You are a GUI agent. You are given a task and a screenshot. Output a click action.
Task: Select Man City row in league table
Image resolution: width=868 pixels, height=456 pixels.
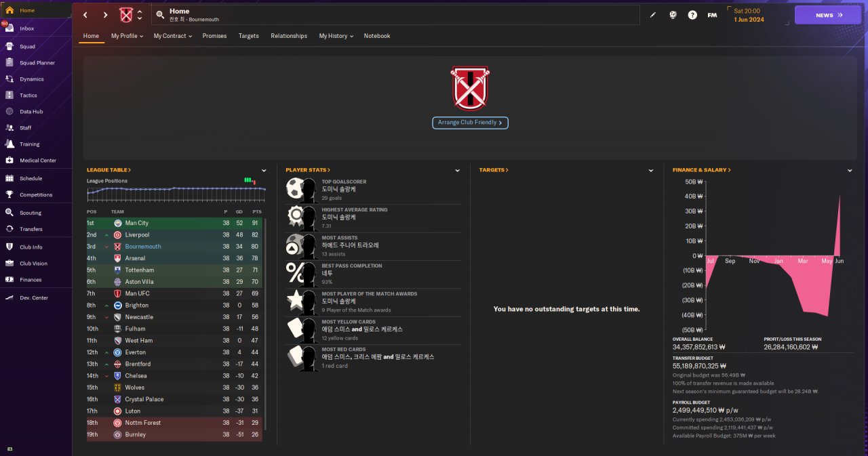point(174,223)
